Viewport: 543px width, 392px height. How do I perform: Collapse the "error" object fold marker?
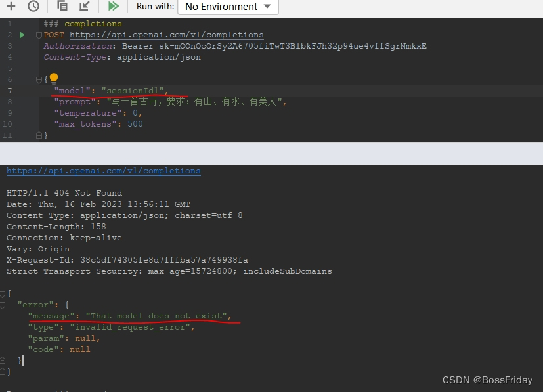tap(3, 305)
